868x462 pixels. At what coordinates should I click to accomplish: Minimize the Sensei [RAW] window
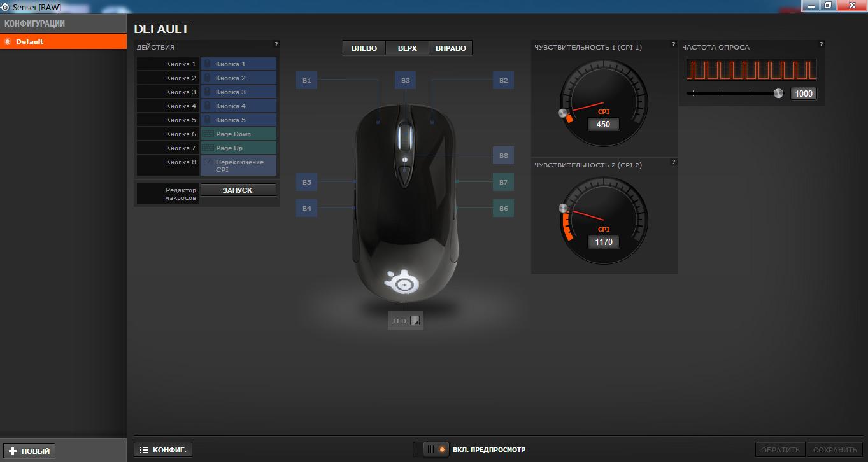click(810, 5)
